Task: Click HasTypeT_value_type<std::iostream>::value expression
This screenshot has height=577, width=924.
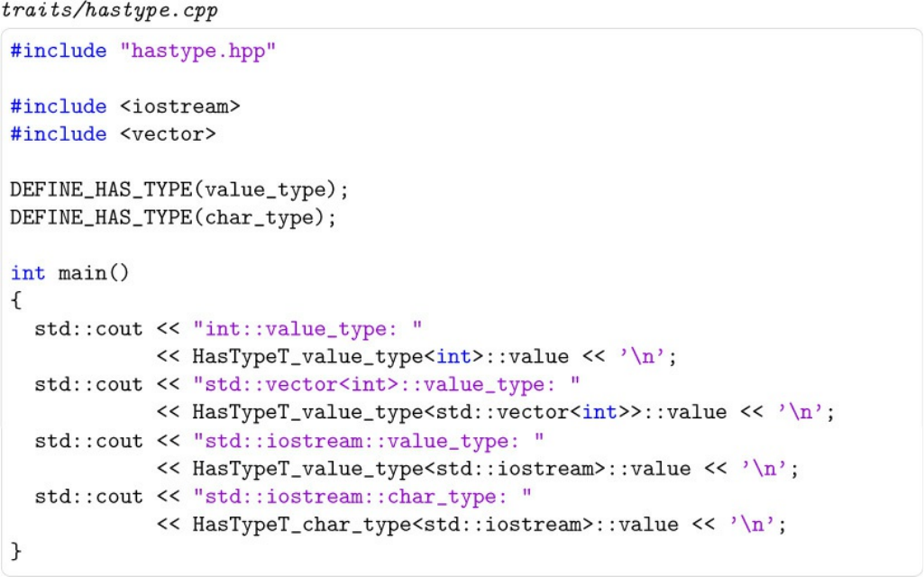Action: tap(442, 469)
